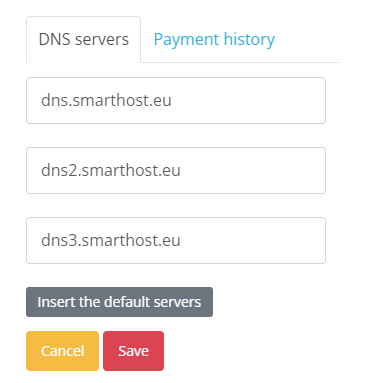The image size is (372, 383).
Task: Click the dns2.smarthost.eu text field
Action: [176, 170]
